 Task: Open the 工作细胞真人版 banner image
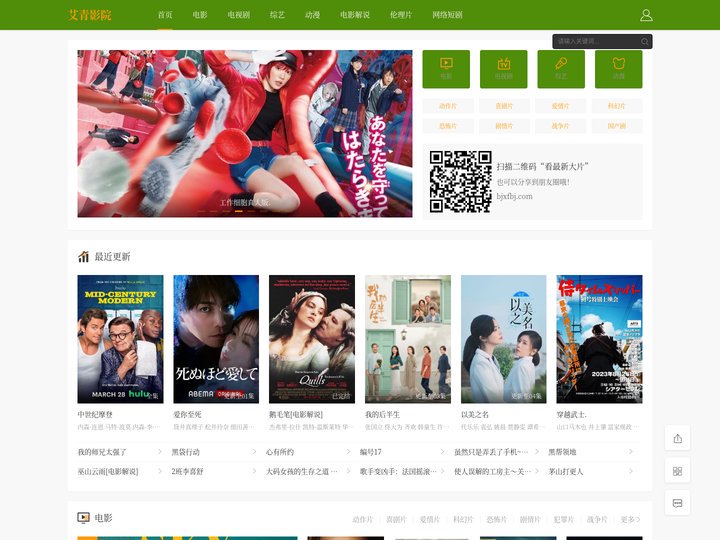click(245, 134)
